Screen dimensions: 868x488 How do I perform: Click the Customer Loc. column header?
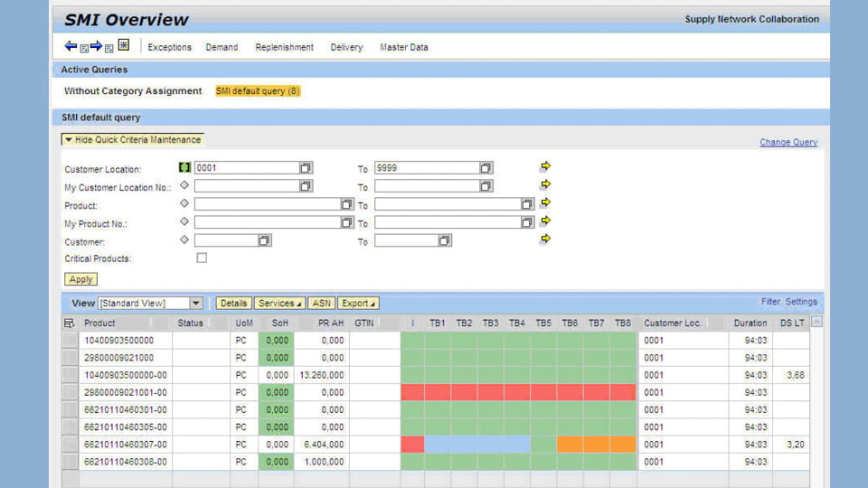[x=673, y=324]
